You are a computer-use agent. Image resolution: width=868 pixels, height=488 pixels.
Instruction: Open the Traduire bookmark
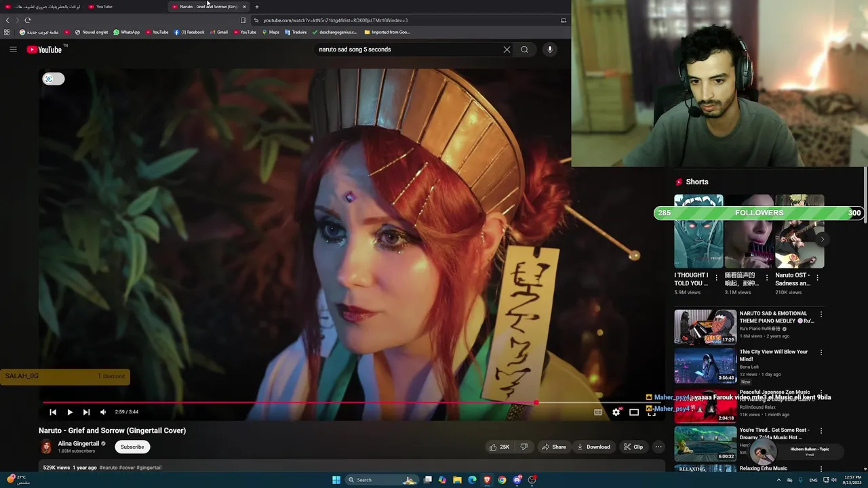(x=296, y=32)
